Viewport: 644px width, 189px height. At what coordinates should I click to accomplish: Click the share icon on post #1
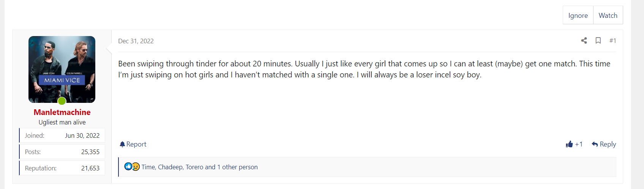(584, 41)
